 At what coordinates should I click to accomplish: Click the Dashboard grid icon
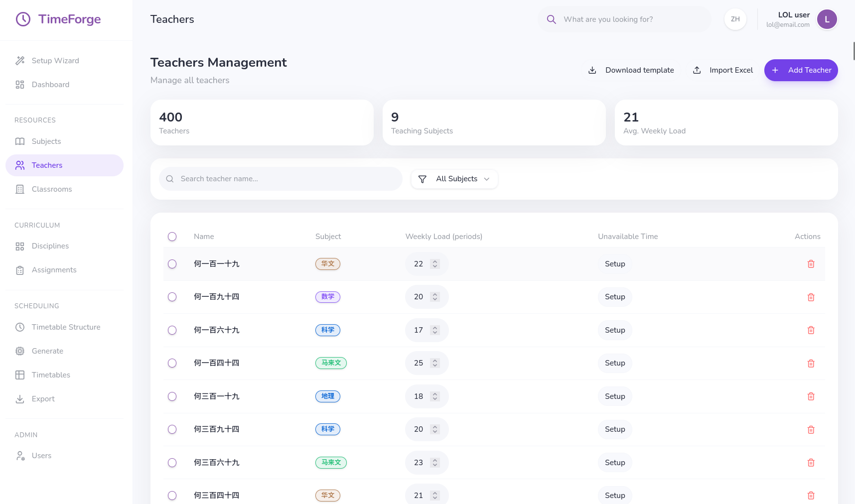(x=20, y=85)
